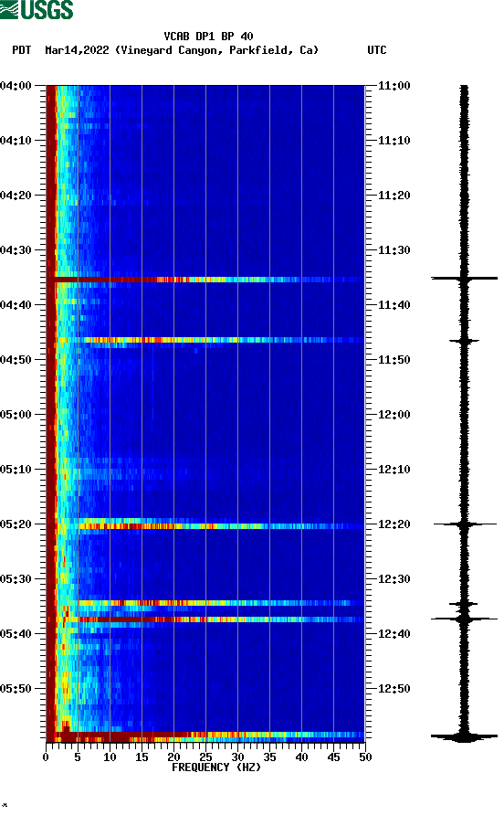The image size is (504, 815).
Task: Click the 12:30 UTC time label
Action: (x=394, y=579)
